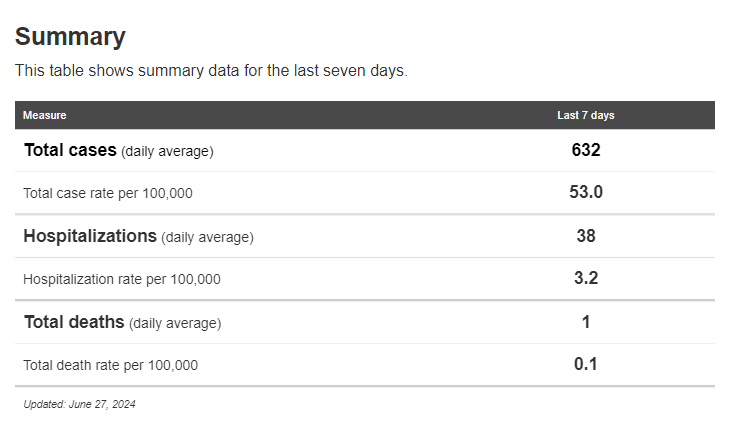This screenshot has width=735, height=427.
Task: Select the 3.2 hospitalization rate value
Action: [585, 278]
